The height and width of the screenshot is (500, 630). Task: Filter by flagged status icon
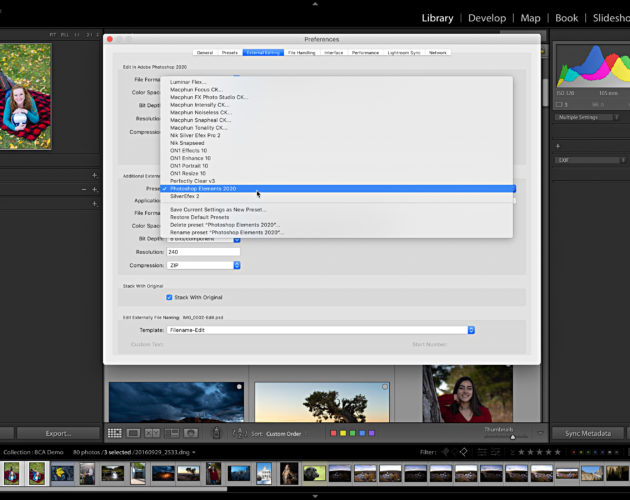445,452
